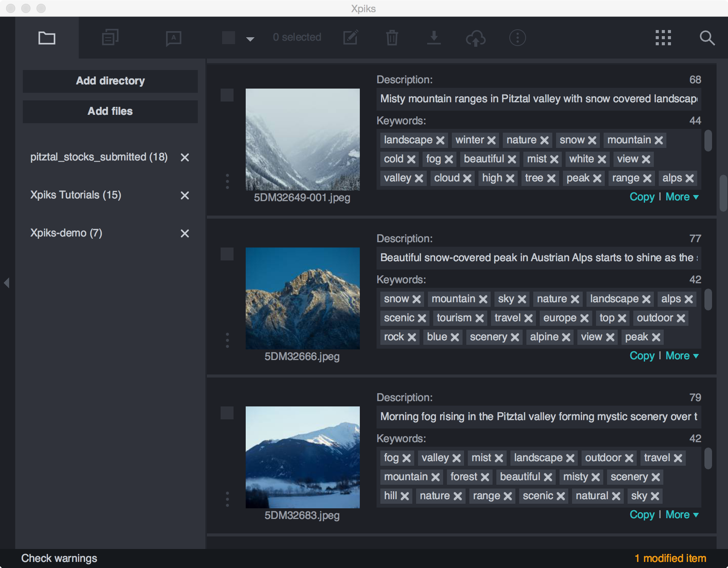728x568 pixels.
Task: Click the trash delete icon
Action: click(x=392, y=38)
